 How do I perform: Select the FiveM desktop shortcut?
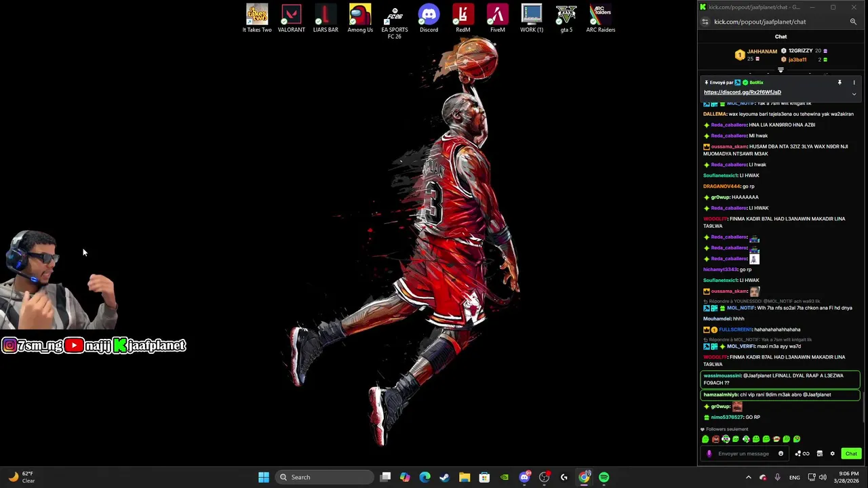(498, 19)
